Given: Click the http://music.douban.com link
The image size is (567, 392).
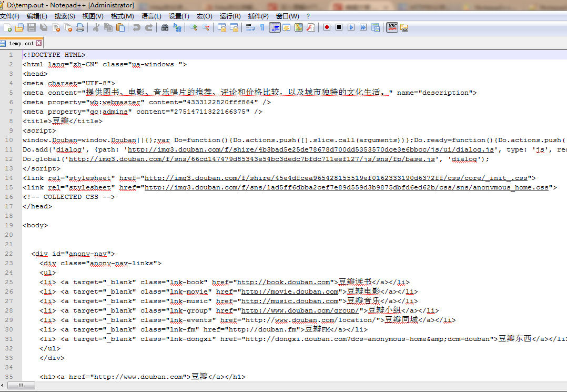Looking at the screenshot, I should click(290, 301).
